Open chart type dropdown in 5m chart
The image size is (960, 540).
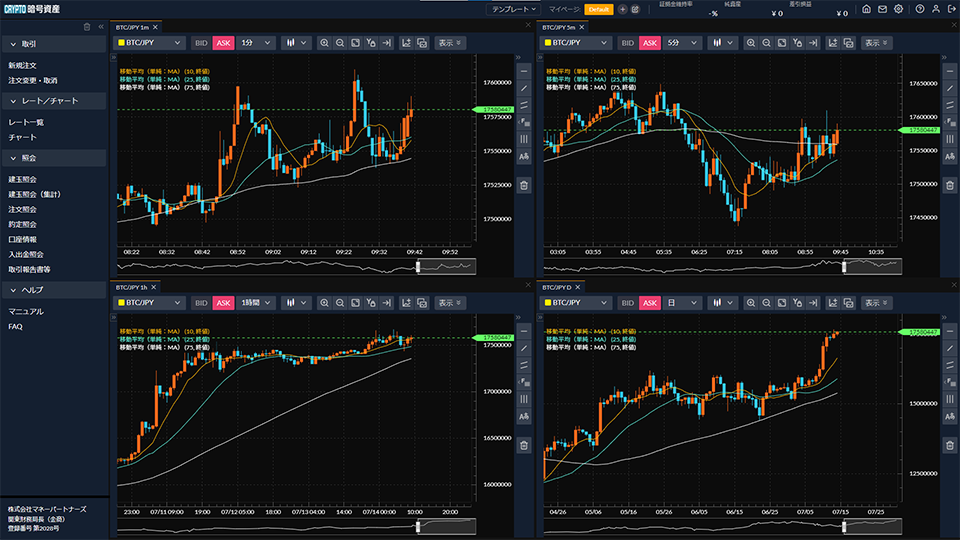click(x=722, y=43)
